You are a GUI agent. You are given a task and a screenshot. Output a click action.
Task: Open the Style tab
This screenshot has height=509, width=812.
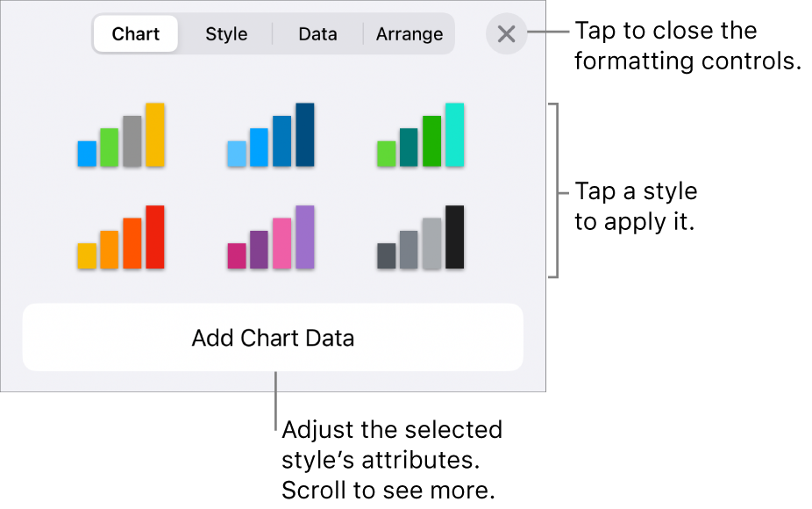click(x=226, y=34)
